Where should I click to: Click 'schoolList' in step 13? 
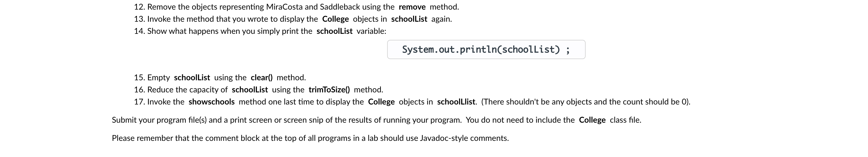[409, 19]
